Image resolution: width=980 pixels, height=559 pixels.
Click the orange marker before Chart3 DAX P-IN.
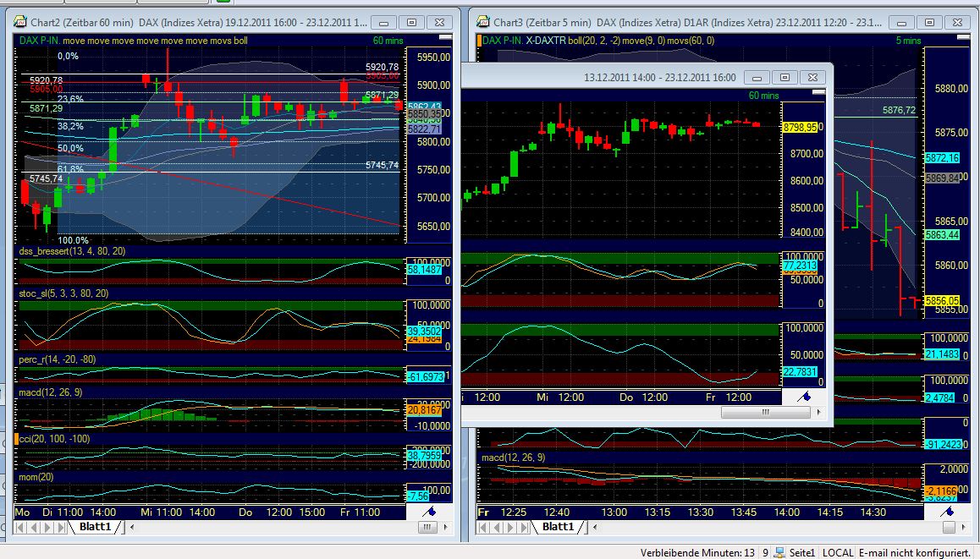(x=479, y=41)
